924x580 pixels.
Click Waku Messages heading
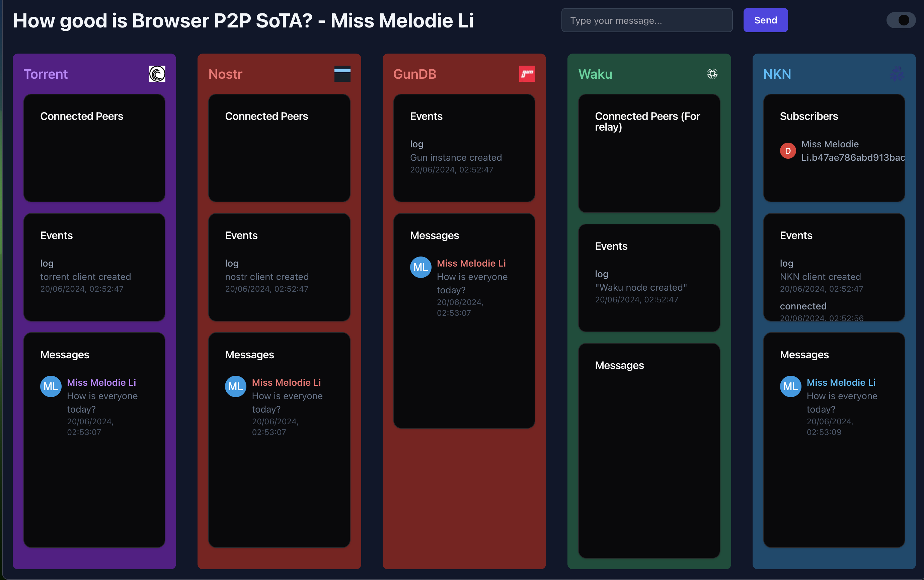(619, 366)
